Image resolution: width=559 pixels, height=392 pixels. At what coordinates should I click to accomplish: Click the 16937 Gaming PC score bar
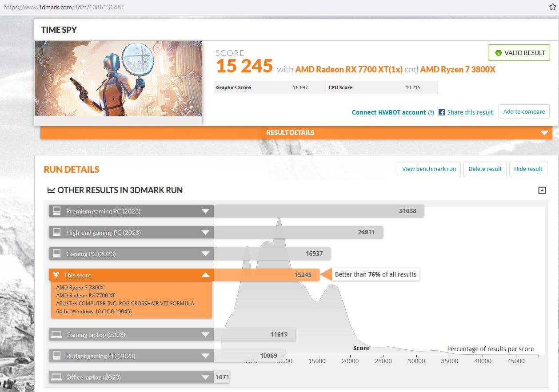(272, 253)
